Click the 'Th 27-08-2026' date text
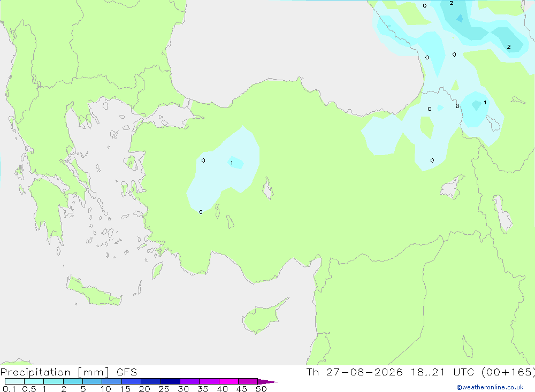Viewport: 535px width, 392px height. [x=354, y=372]
